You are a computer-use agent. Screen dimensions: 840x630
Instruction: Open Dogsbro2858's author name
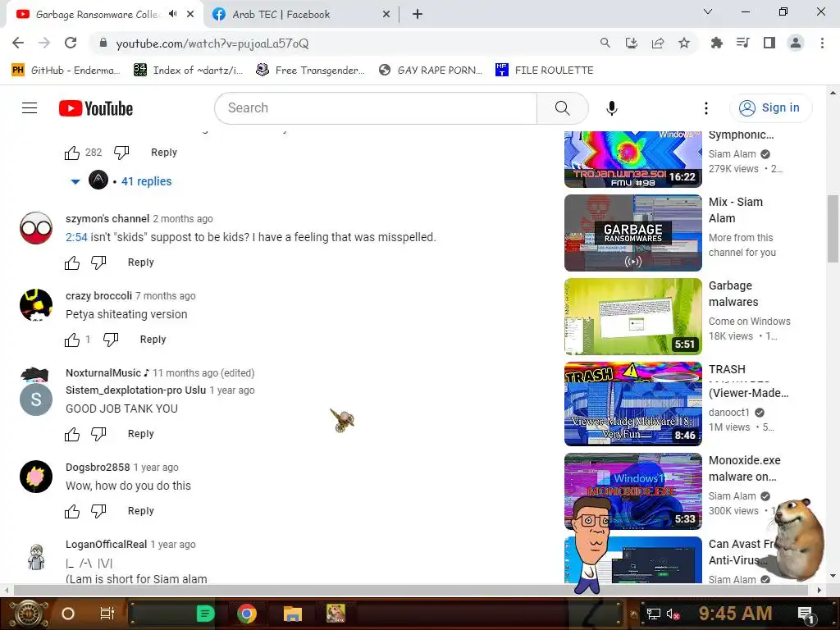tap(98, 467)
